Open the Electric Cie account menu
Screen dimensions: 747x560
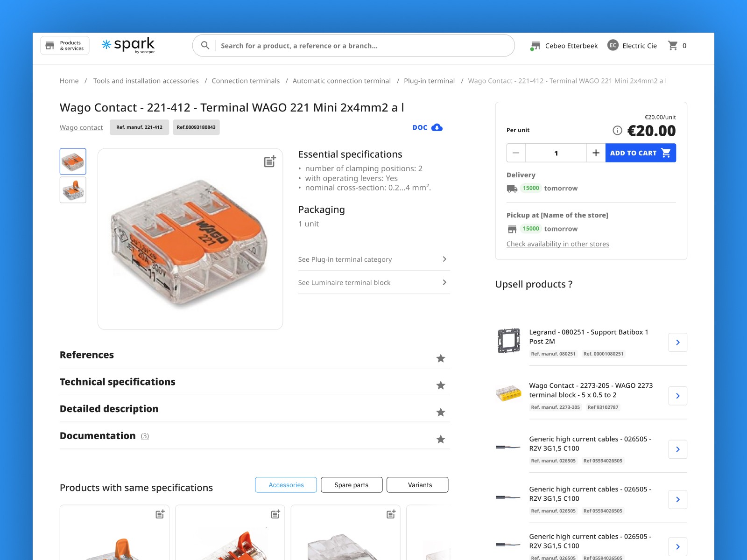tap(632, 46)
